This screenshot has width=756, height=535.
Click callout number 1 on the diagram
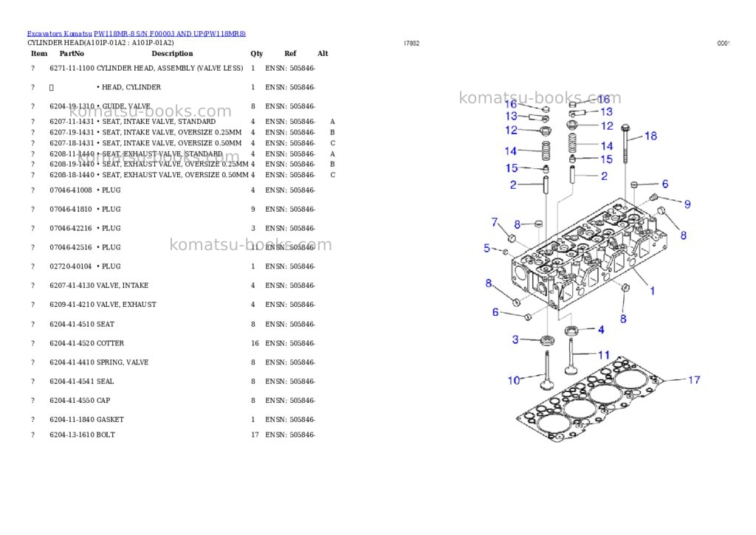[653, 291]
